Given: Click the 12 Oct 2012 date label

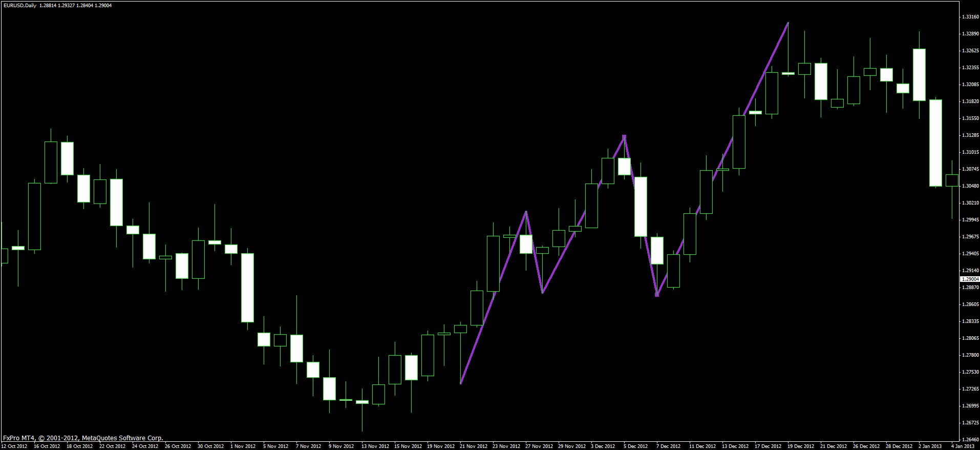Looking at the screenshot, I should tap(14, 446).
